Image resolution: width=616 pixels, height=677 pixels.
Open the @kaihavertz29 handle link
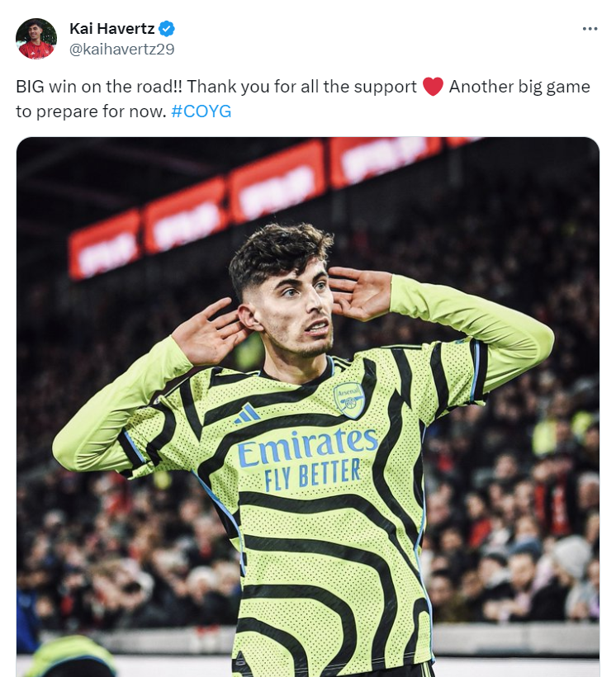(122, 50)
